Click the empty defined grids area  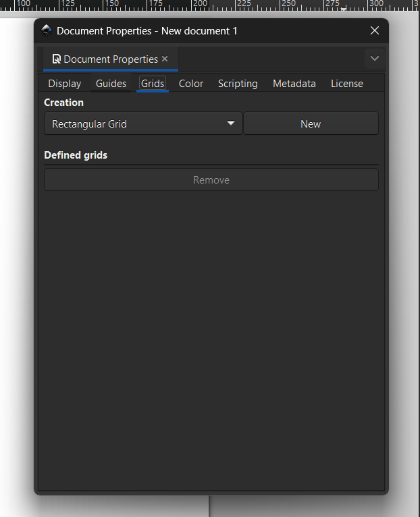[x=211, y=339]
